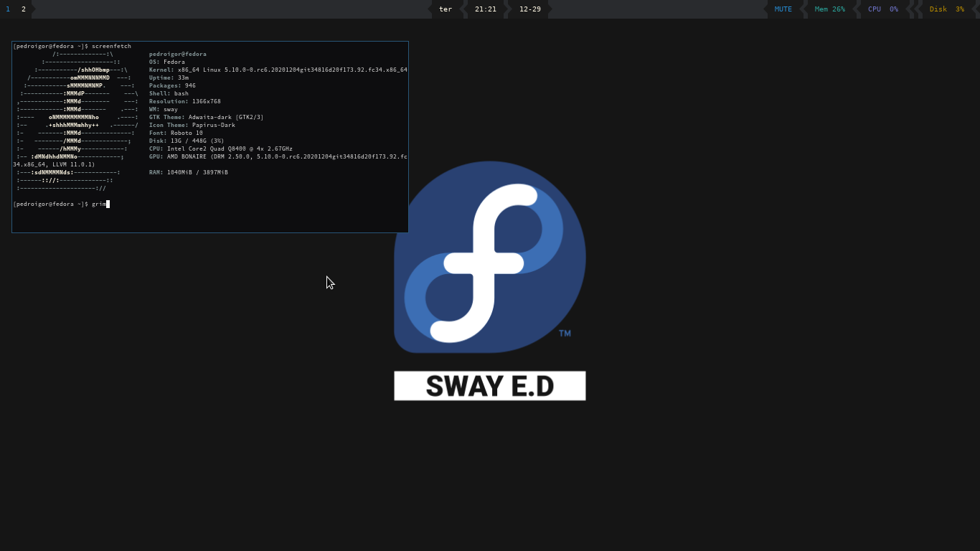The width and height of the screenshot is (980, 551).
Task: Click the Fedora logo on the wallpaper
Action: click(490, 257)
